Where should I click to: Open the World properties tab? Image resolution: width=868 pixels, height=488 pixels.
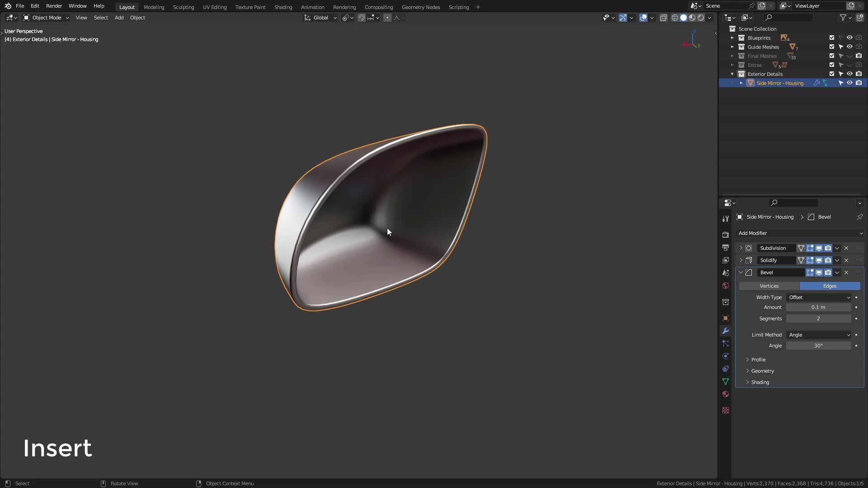(x=726, y=286)
